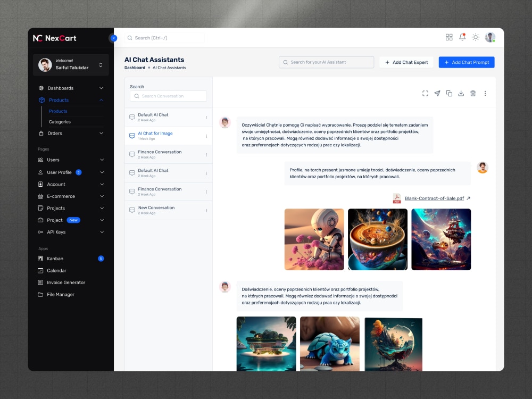Click the PDF file icon
532x399 pixels.
397,198
